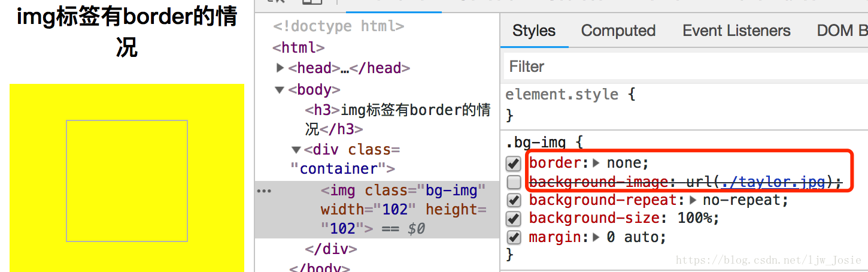Expand the head element node

(x=280, y=68)
